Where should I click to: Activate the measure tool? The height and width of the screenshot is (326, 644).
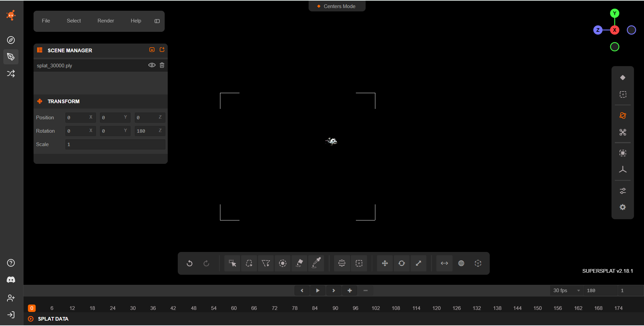click(x=444, y=263)
